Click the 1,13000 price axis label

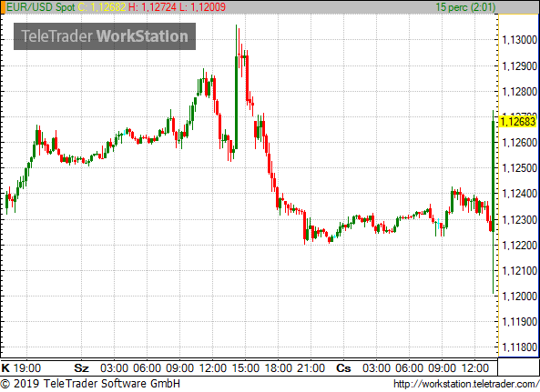pyautogui.click(x=520, y=40)
